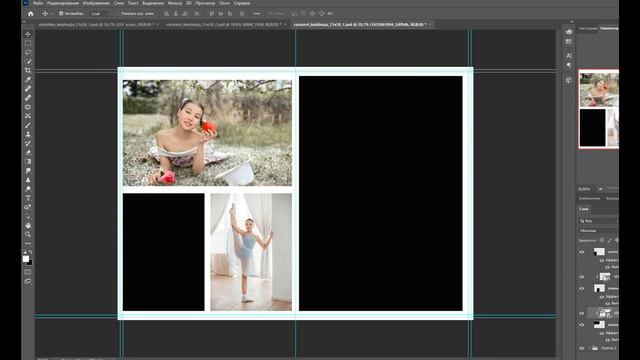Open the Просмотр menu
This screenshot has width=640, height=360.
pos(205,3)
